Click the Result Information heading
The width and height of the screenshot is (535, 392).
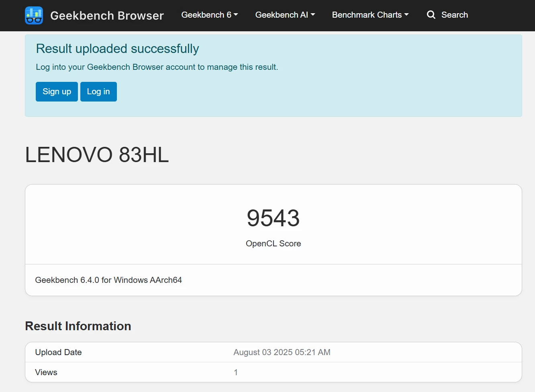click(x=78, y=326)
